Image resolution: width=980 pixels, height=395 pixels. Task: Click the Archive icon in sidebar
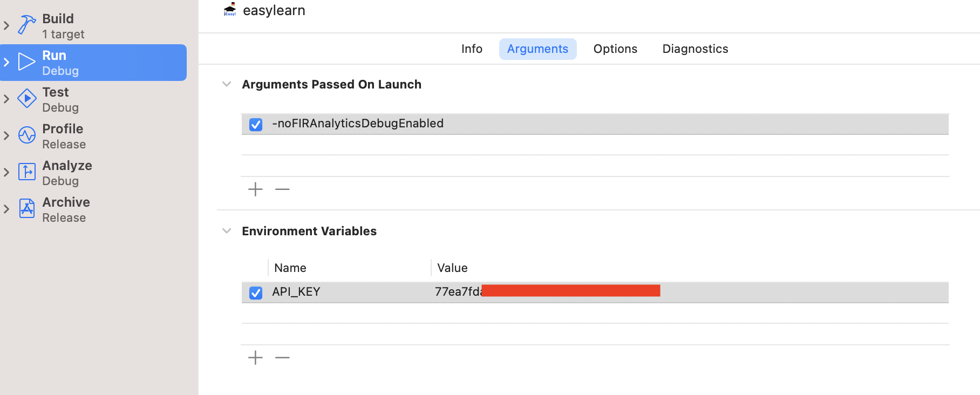(26, 208)
